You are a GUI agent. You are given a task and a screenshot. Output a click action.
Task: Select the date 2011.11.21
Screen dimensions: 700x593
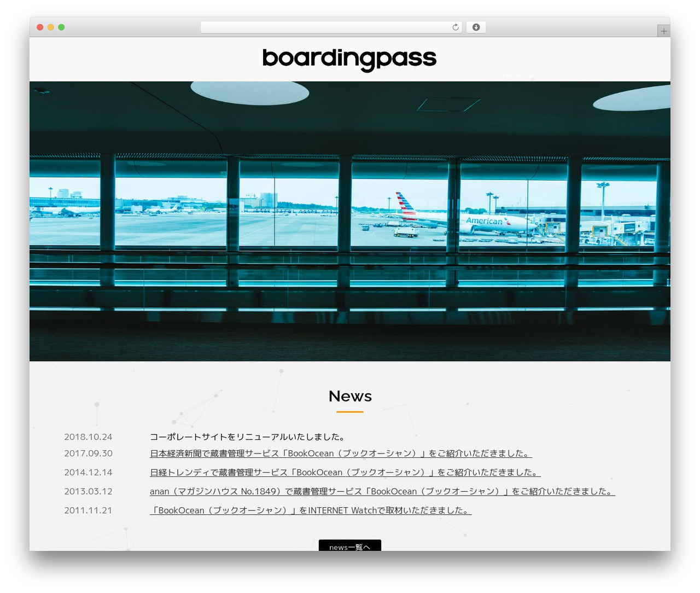pos(88,510)
